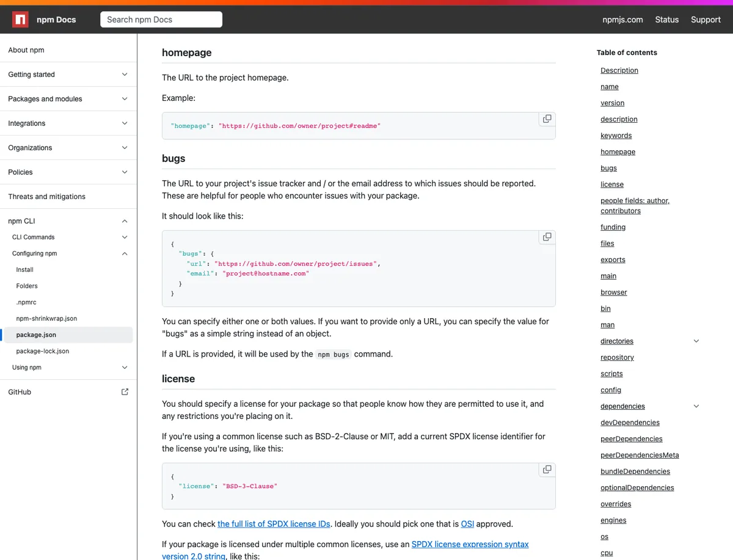
Task: Expand the Integrations section
Action: [125, 123]
